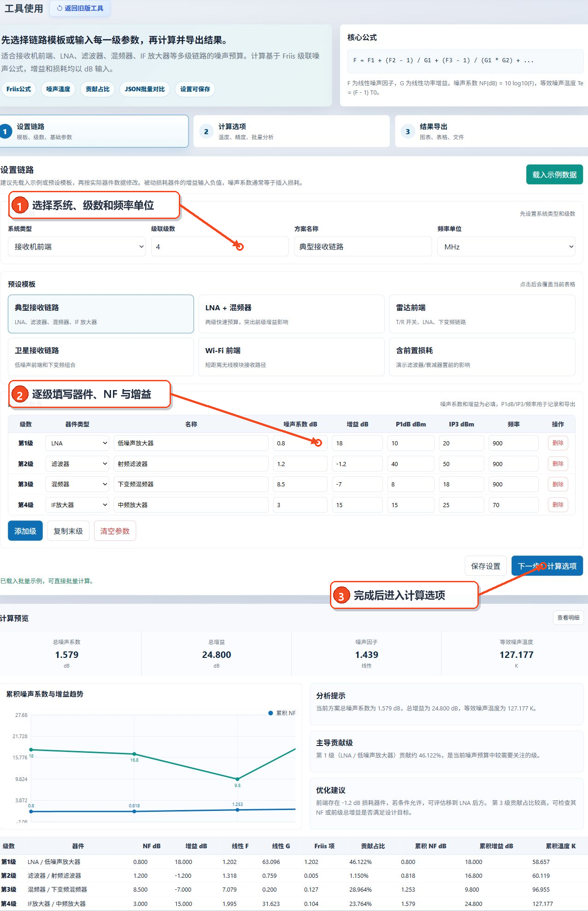Click the cumulative NF legend dot in chart

coord(271,713)
